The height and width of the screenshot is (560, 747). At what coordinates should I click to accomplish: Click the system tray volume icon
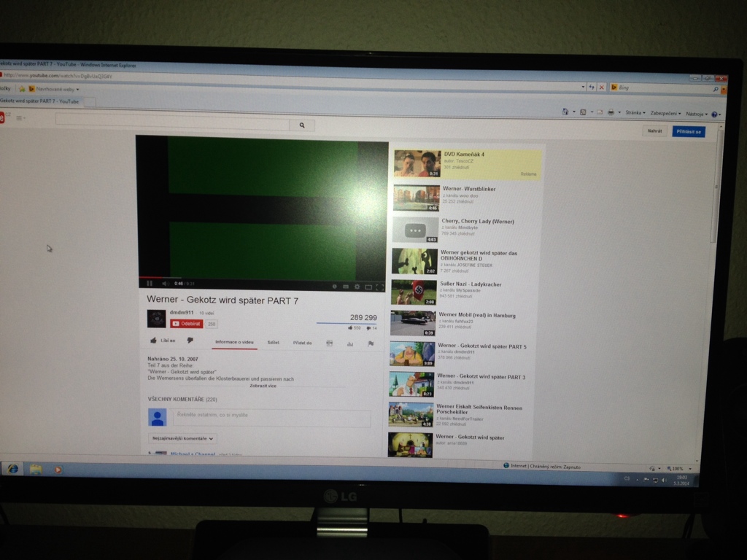[664, 480]
